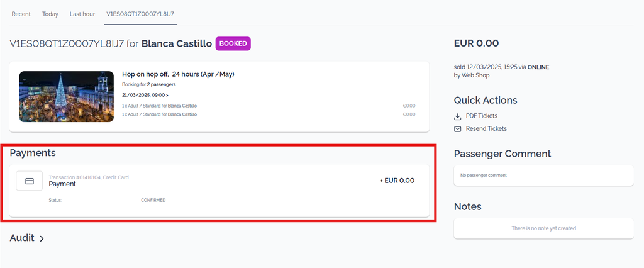Click the Audit heading
Image resolution: width=644 pixels, height=268 pixels.
(x=22, y=238)
